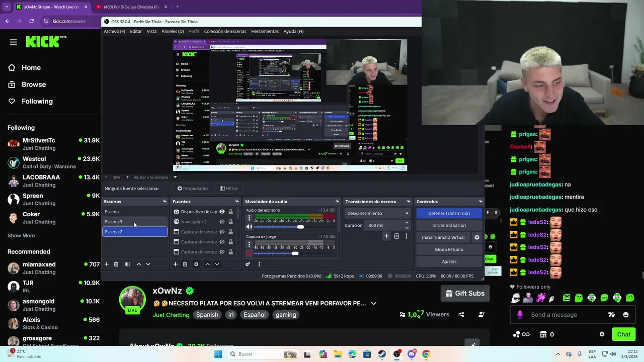The height and width of the screenshot is (362, 644).
Task: Remove selected source with Fuentes trash icon
Action: point(185,264)
